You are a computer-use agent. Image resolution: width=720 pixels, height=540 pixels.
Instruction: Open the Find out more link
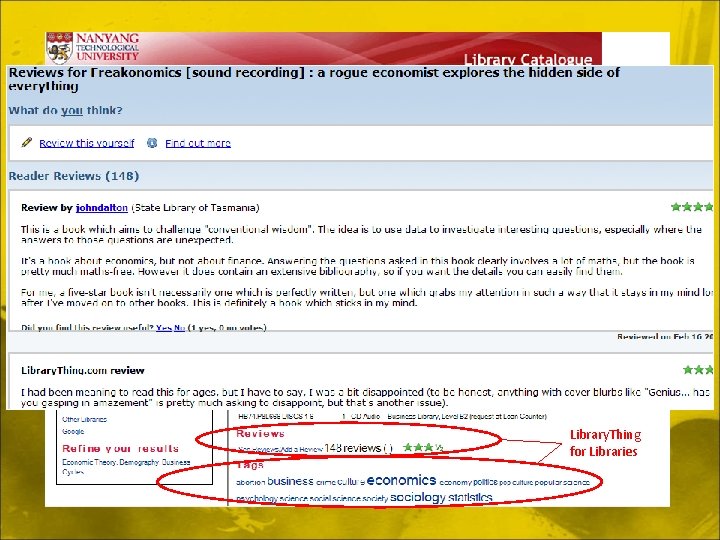(x=198, y=143)
